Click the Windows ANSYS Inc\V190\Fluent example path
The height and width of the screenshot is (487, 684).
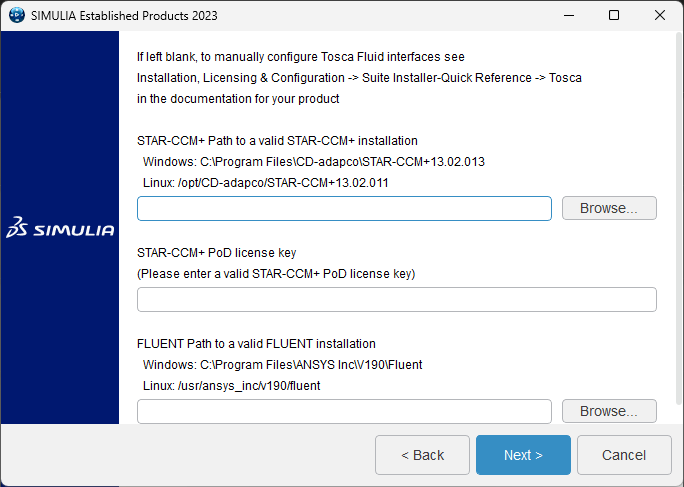(282, 365)
